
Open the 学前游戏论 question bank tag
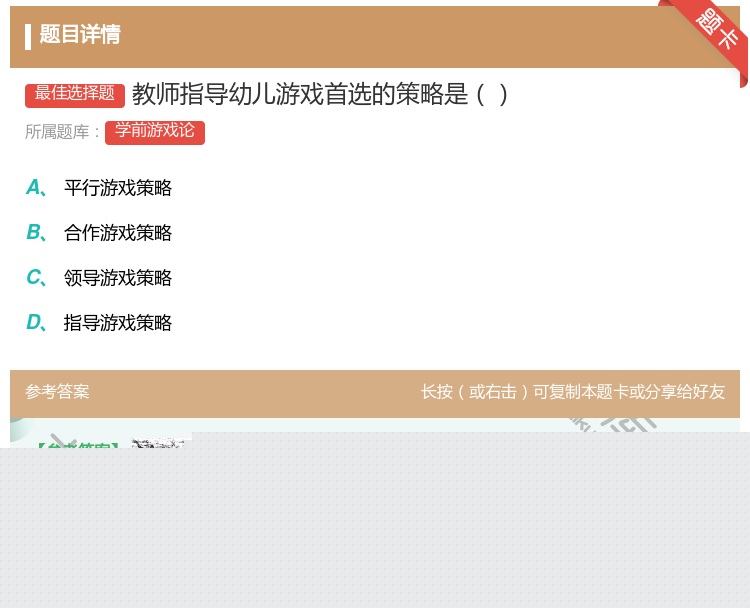(x=154, y=132)
